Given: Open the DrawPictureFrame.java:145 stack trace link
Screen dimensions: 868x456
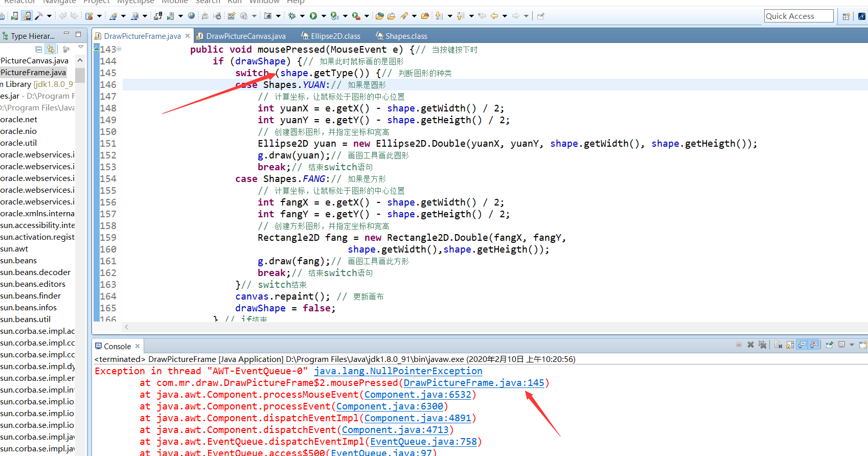Looking at the screenshot, I should click(474, 383).
